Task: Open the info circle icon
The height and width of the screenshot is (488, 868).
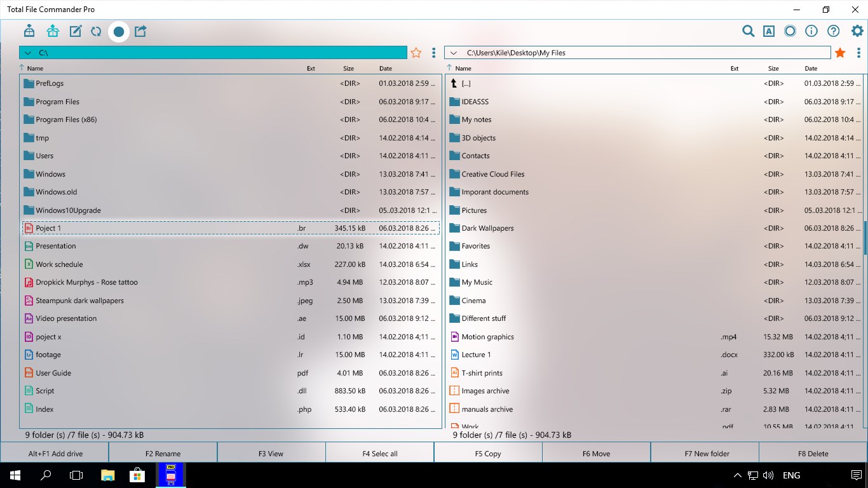Action: [x=811, y=31]
